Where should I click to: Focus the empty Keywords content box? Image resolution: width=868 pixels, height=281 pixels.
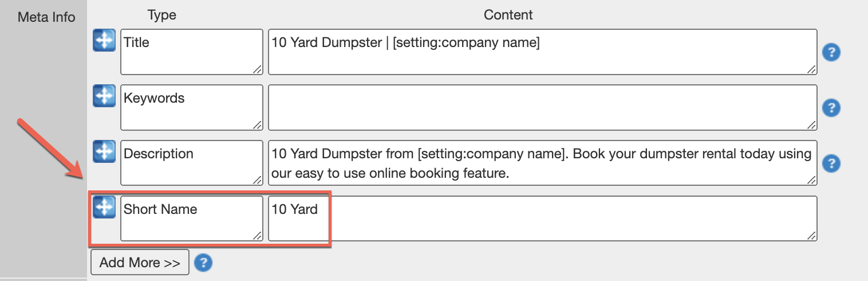(x=542, y=107)
